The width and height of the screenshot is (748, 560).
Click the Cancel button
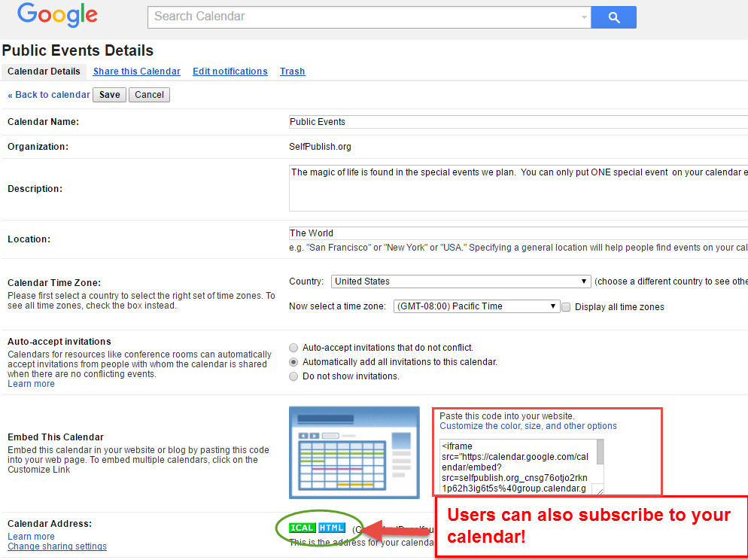[x=149, y=94]
